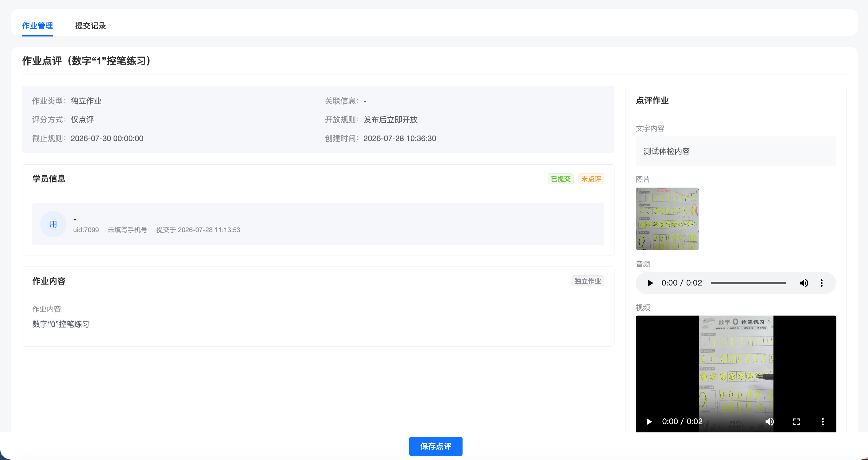Click submission time 2026-07-28 11:13:53
The image size is (868, 460).
(x=209, y=230)
